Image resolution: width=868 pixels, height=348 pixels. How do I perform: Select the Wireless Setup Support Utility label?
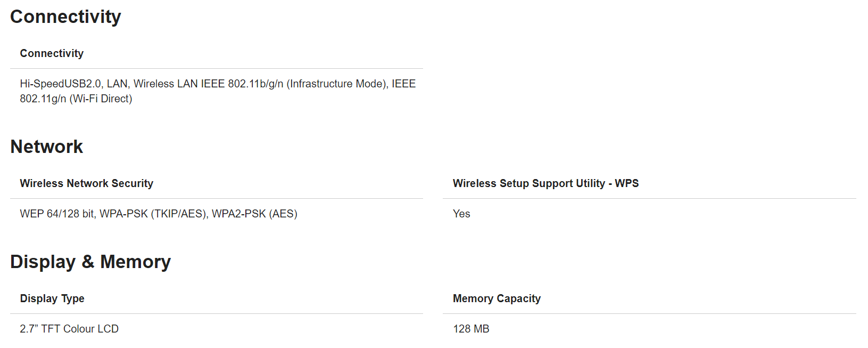[545, 183]
